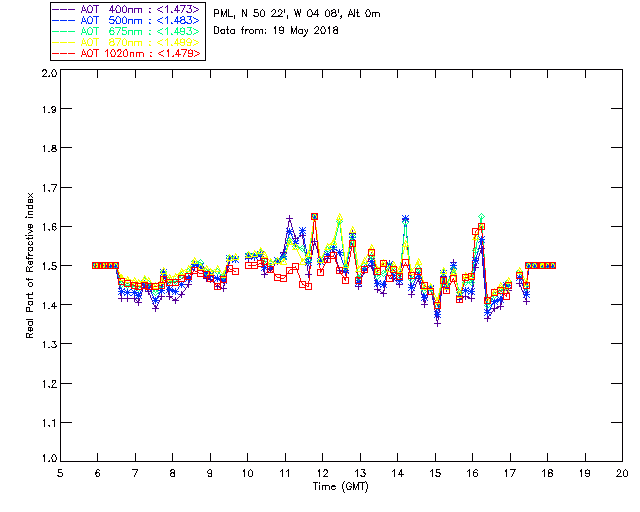Viewport: 640px width, 512px height.
Task: Click the 7 hour x-axis label
Action: [135, 473]
